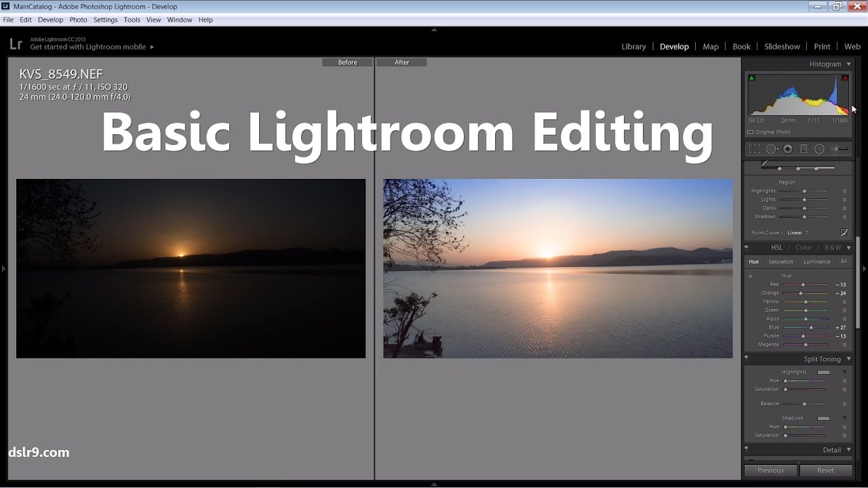Viewport: 868px width, 488px height.
Task: Activate the Hue targeted adjustment tool
Action: tap(750, 276)
